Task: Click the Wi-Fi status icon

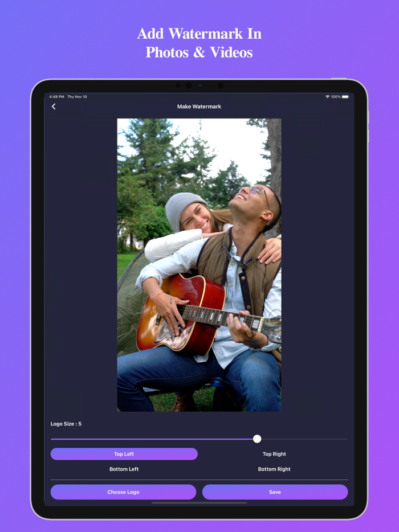Action: (x=327, y=97)
